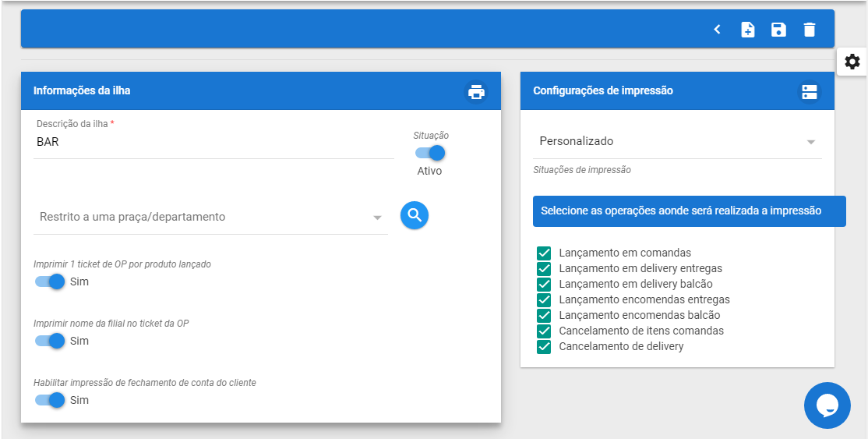Click the back chevron arrow in top toolbar
The width and height of the screenshot is (868, 439).
[x=717, y=30]
